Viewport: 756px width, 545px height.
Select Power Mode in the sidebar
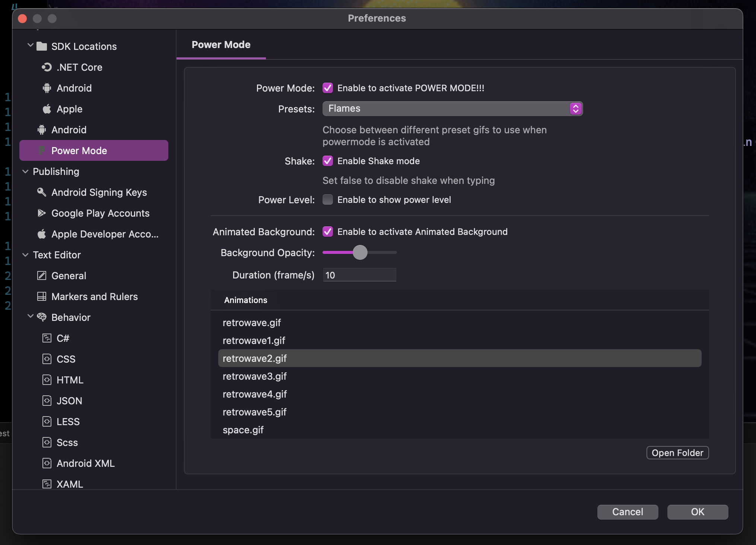click(94, 150)
